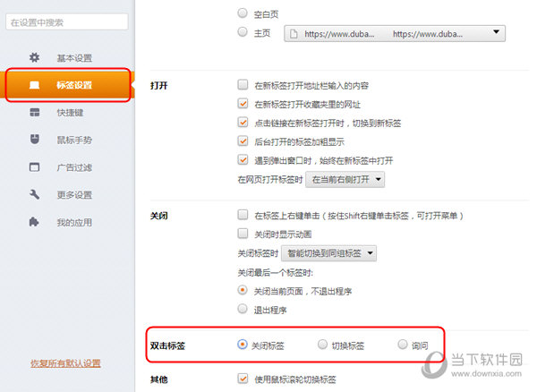Uncheck 后台打开的标签加粗显示

[x=243, y=141]
